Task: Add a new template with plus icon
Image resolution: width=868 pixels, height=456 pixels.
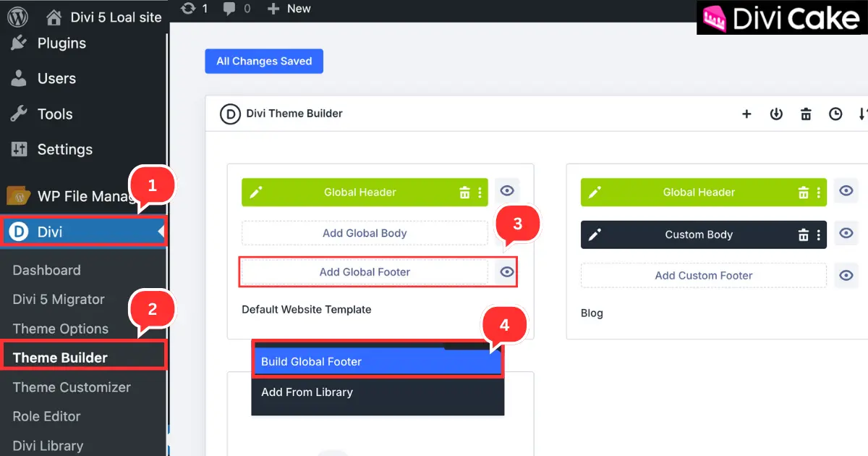Action: pos(746,114)
